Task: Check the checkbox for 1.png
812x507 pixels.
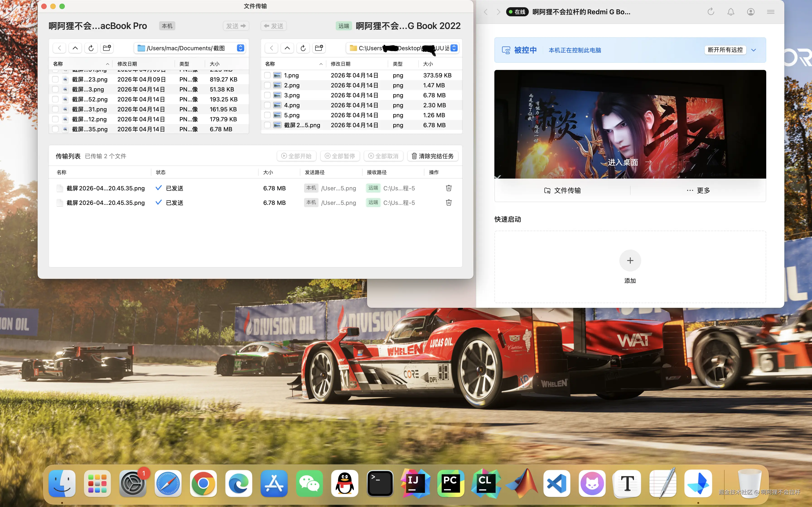Action: (x=267, y=75)
